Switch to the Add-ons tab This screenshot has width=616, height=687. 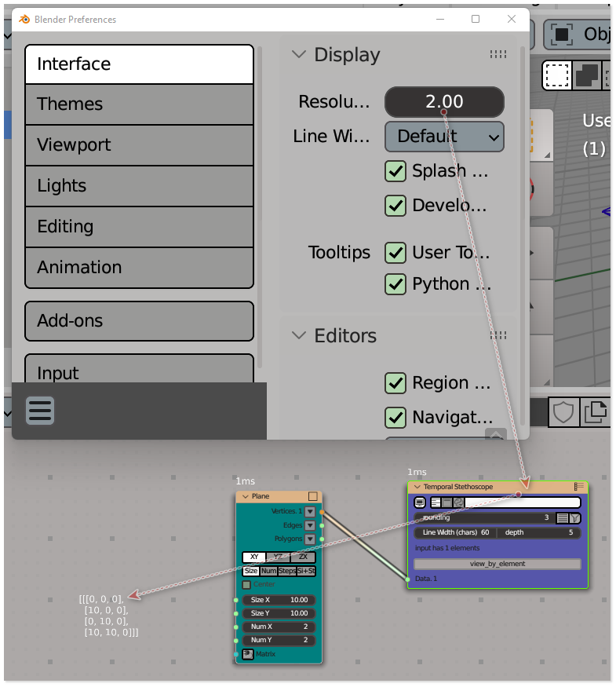click(139, 320)
